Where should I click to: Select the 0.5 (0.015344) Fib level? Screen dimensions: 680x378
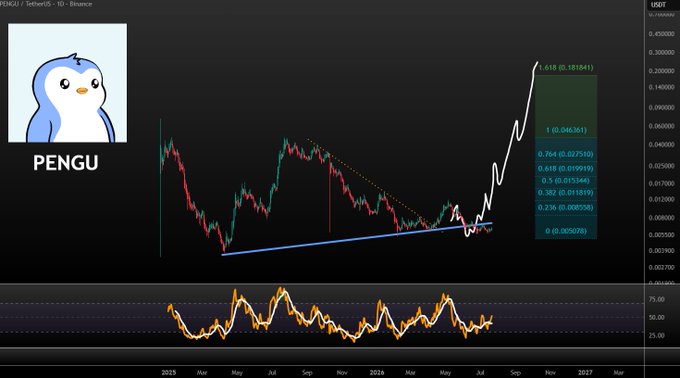(x=566, y=180)
